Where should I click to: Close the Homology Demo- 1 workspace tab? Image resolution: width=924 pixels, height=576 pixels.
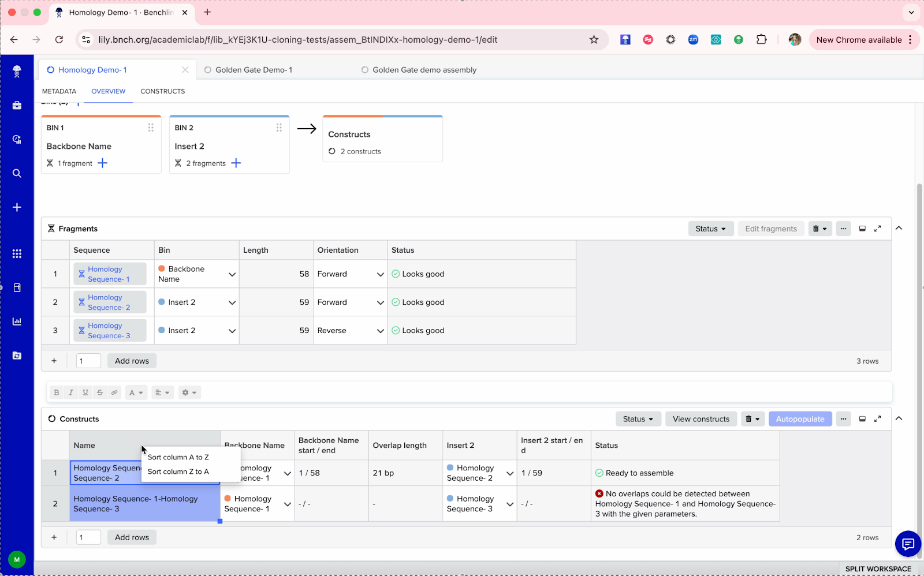pos(185,70)
